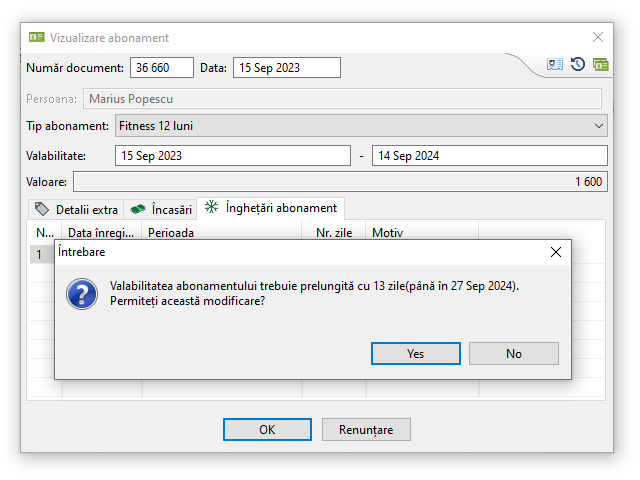Open the history clock icon
640x480 pixels.
578,64
